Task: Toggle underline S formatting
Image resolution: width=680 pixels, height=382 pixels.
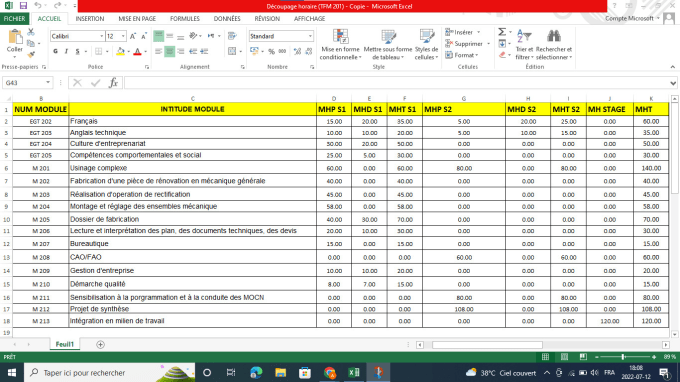Action: [78, 52]
